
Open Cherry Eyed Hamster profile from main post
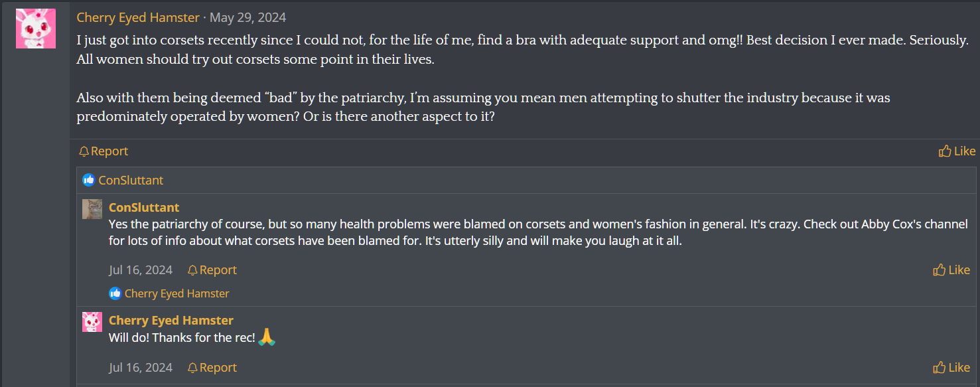[138, 17]
